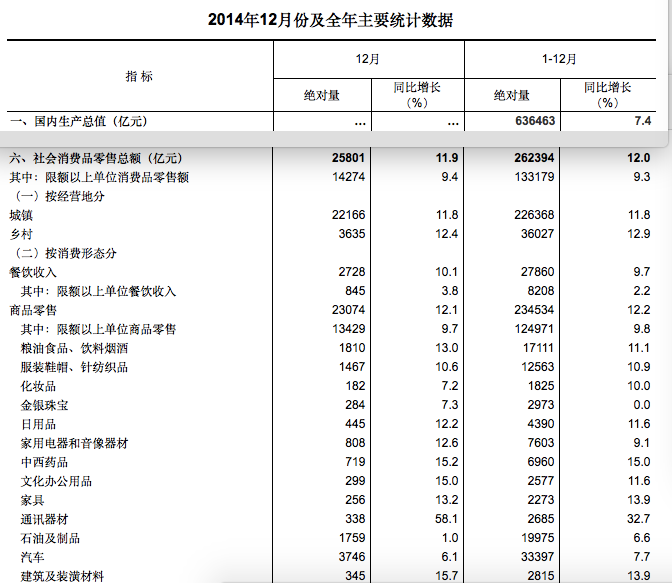The image size is (672, 583).
Task: Select row 限额以上单位餐饮收入
Action: tap(99, 291)
